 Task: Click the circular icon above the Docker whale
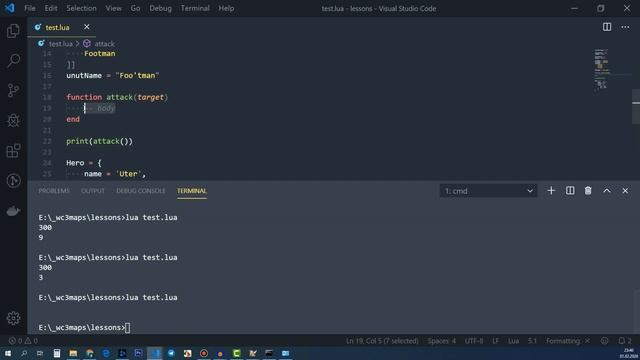point(13,180)
